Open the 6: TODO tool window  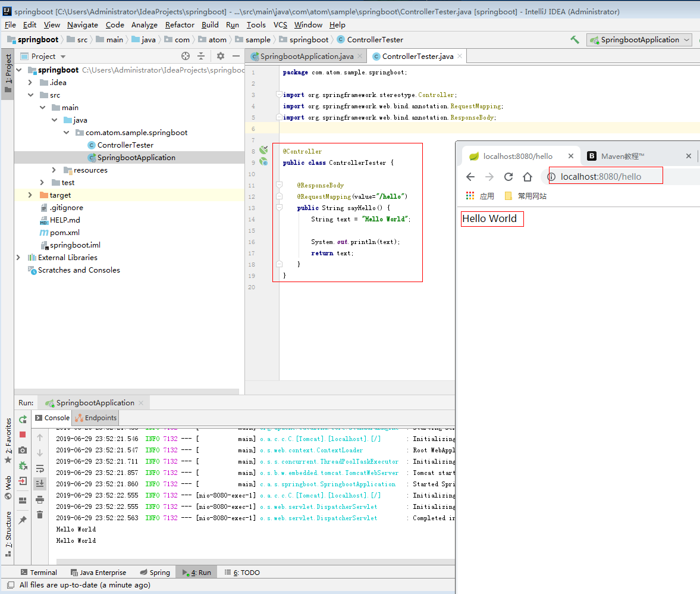point(242,573)
